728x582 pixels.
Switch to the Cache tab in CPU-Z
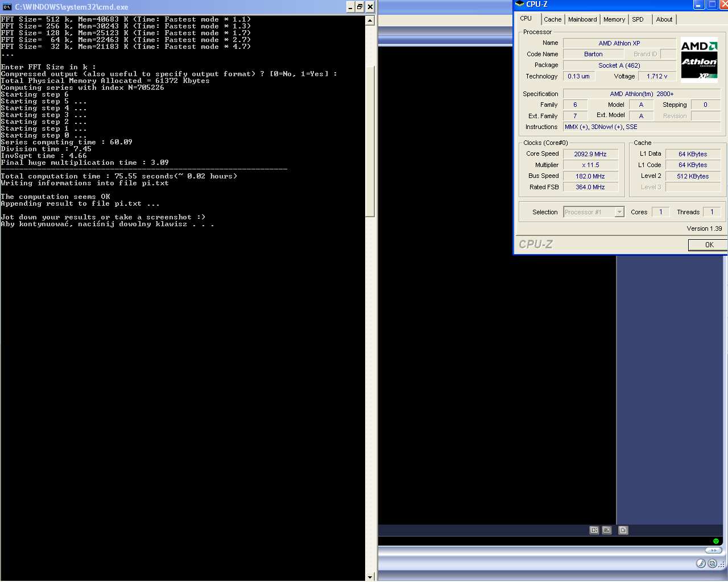pos(552,19)
